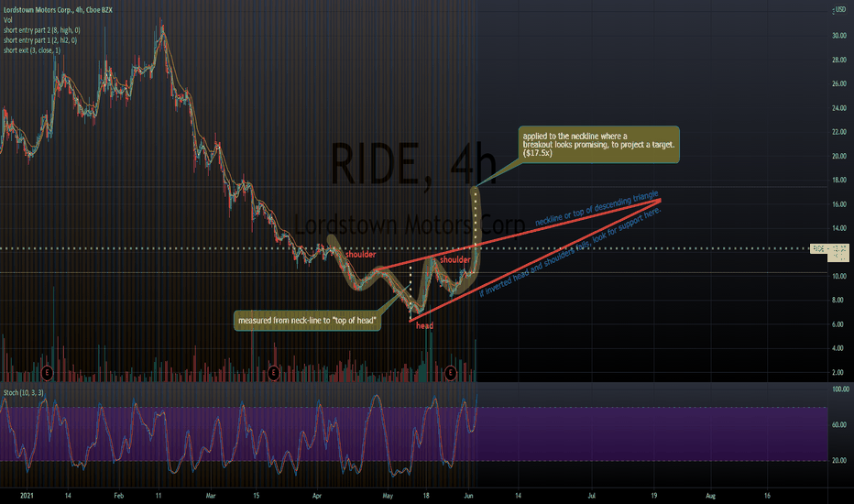Screen dimensions: 854x504
Task: Click the earnings E marker near January 14
Action: (48, 373)
